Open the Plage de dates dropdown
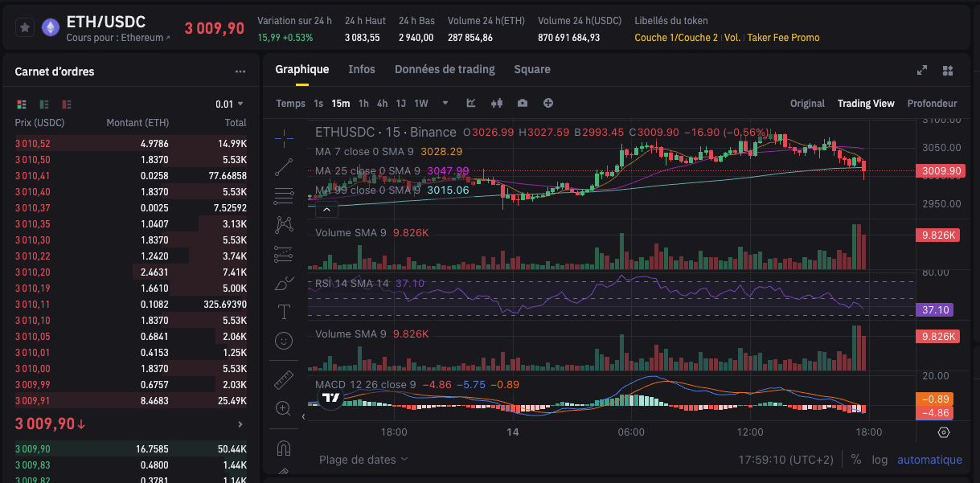This screenshot has width=980, height=483. point(363,460)
